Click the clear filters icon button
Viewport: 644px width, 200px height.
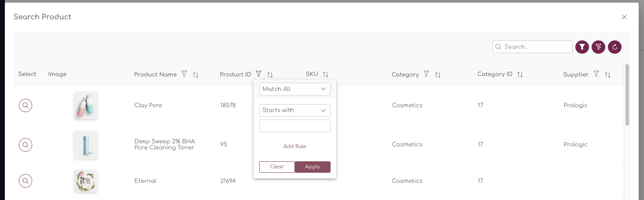598,47
